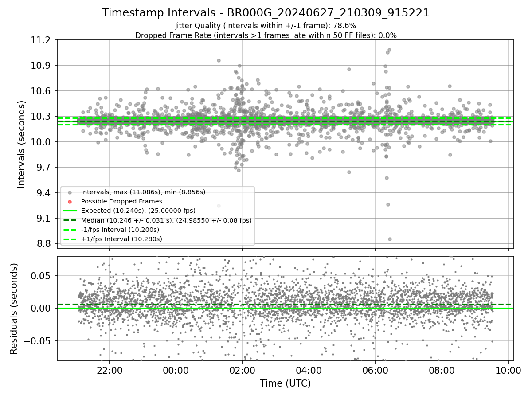
Task: Click the dark green dashed legend line for Median
Action: pos(70,220)
